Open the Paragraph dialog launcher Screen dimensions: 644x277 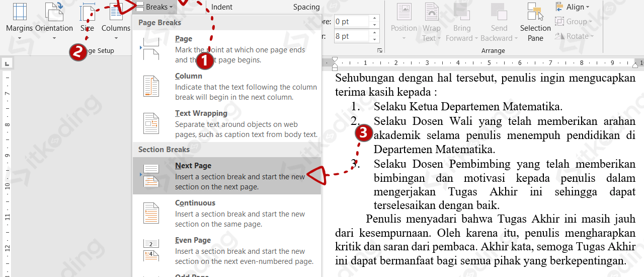(x=380, y=50)
